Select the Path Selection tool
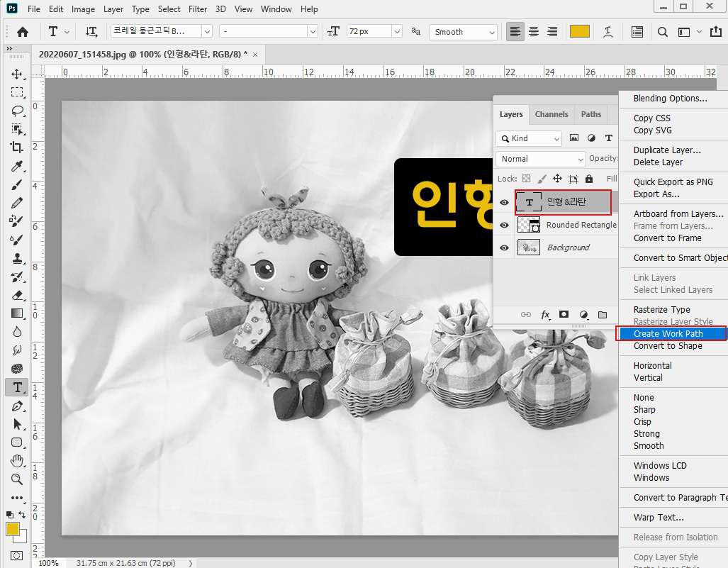 17,424
